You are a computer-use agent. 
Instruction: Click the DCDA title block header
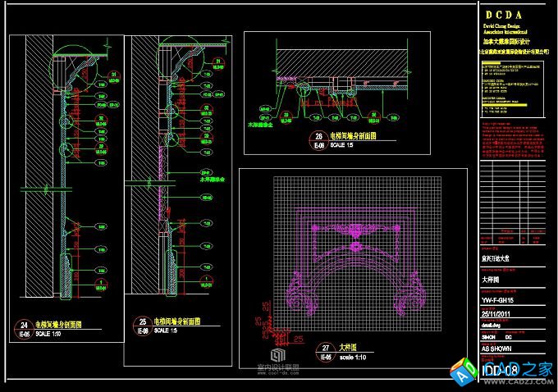pyautogui.click(x=515, y=14)
